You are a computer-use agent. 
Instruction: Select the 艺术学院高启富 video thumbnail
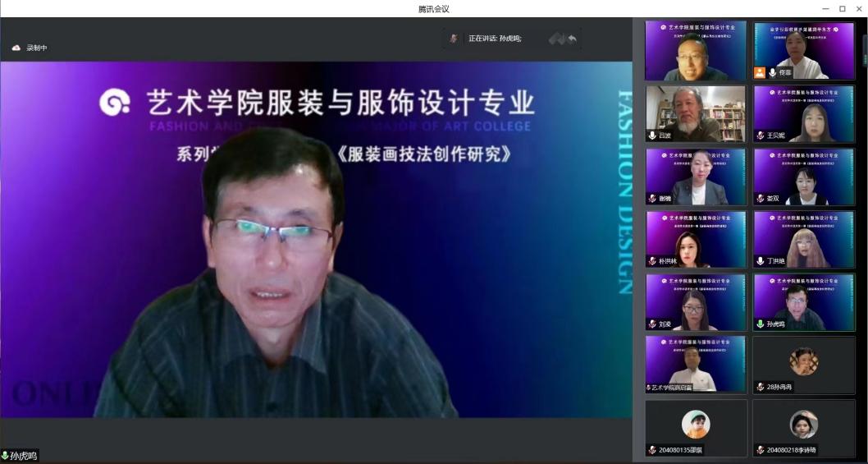click(696, 364)
